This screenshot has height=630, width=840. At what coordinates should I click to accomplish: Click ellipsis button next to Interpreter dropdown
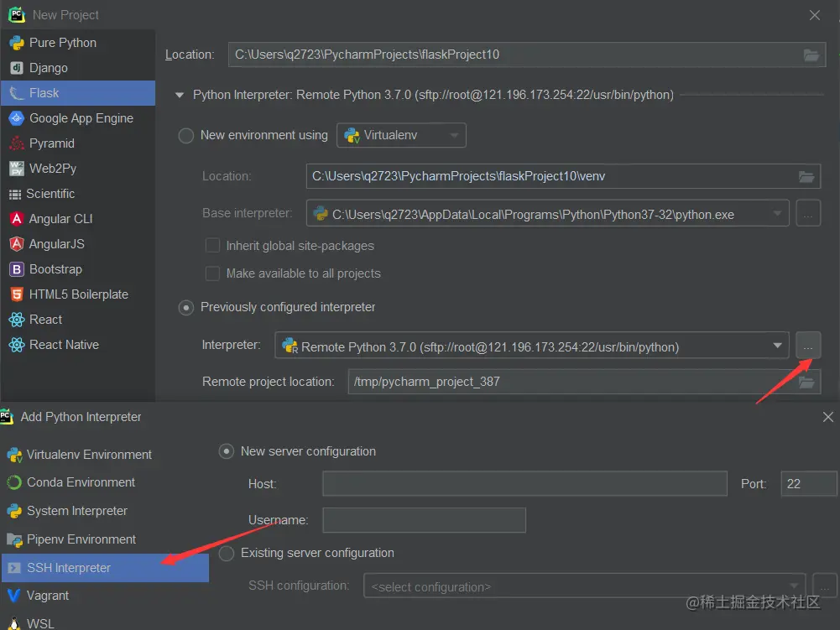(808, 346)
